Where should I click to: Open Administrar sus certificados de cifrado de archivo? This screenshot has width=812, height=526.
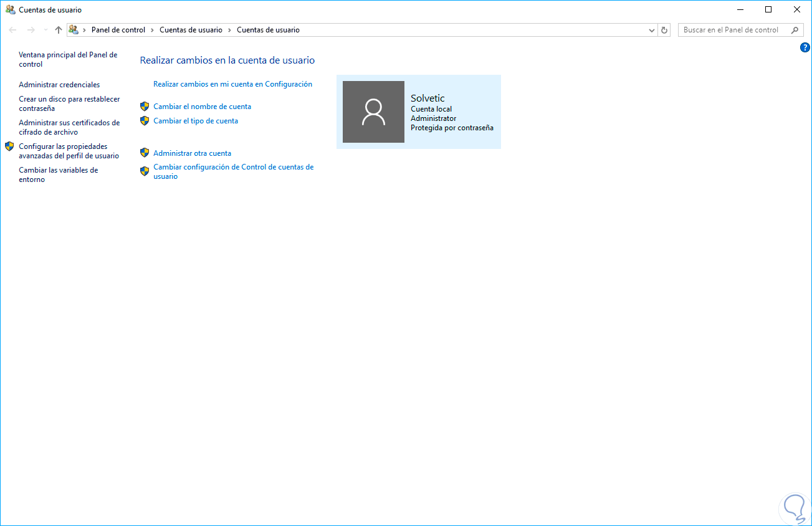click(69, 127)
